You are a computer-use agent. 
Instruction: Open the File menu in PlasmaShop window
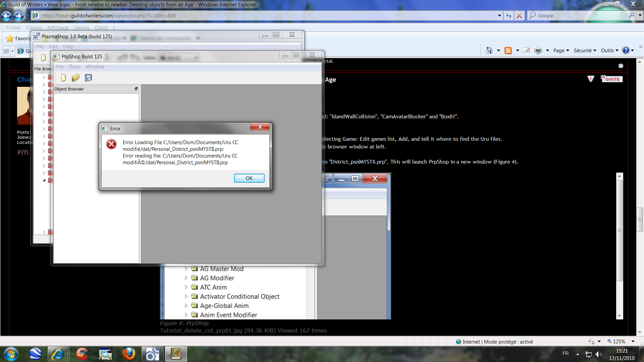coord(40,47)
